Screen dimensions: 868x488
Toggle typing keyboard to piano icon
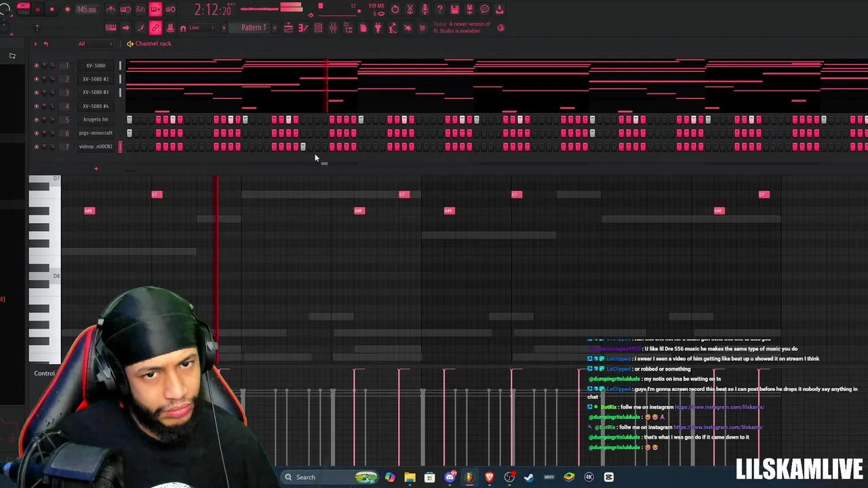pos(111,28)
